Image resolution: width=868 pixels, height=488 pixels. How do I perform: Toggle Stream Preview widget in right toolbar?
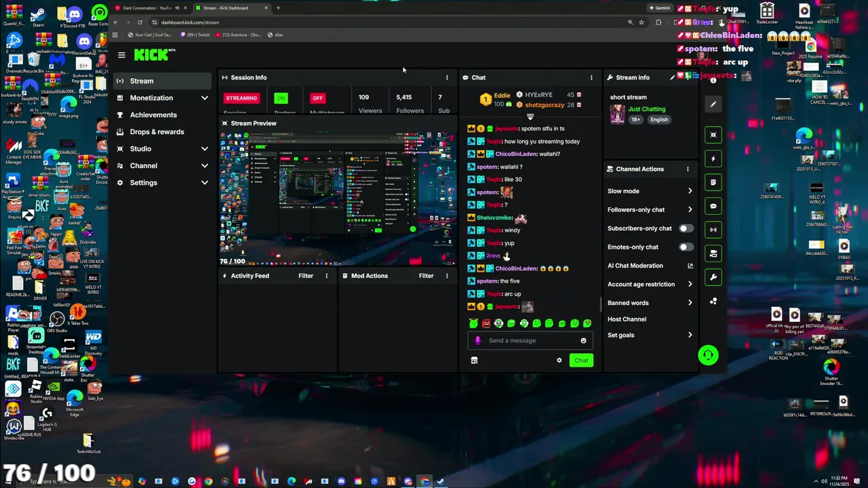(x=713, y=135)
